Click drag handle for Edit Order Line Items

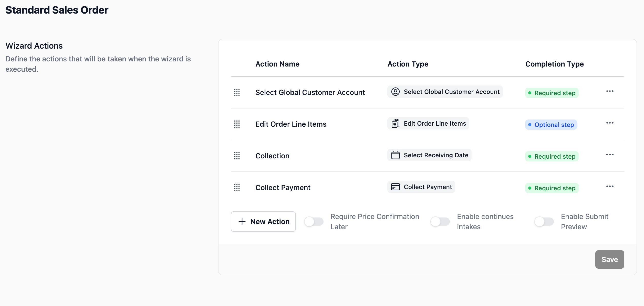click(237, 124)
